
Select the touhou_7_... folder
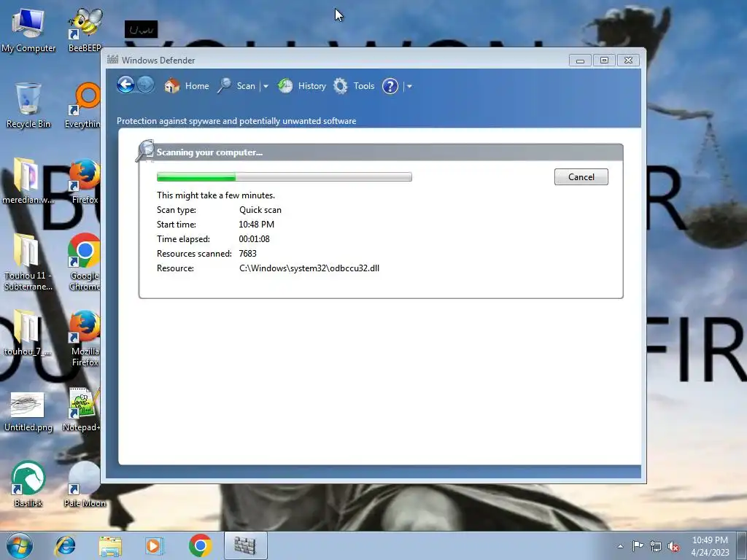27,332
